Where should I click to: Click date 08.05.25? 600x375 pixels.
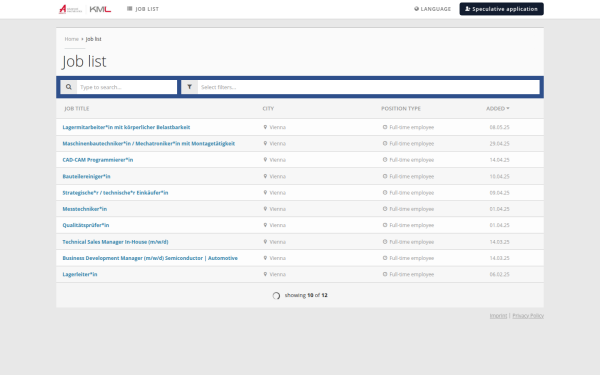(x=499, y=127)
